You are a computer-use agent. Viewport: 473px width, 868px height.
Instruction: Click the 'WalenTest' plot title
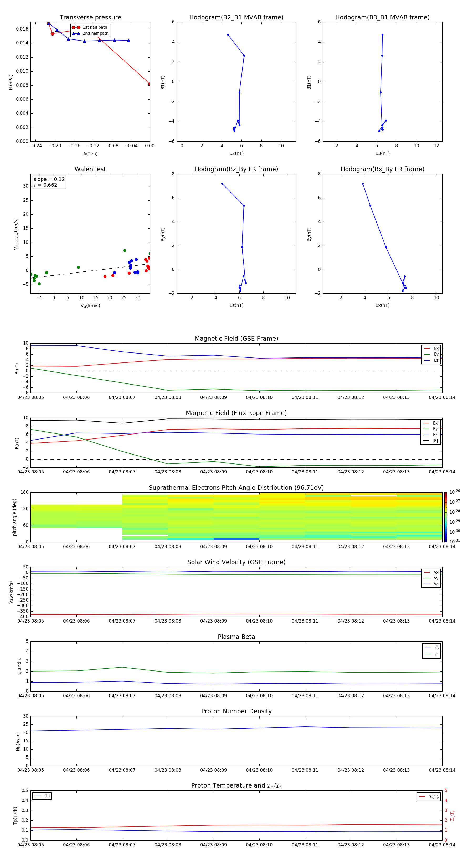click(x=90, y=169)
